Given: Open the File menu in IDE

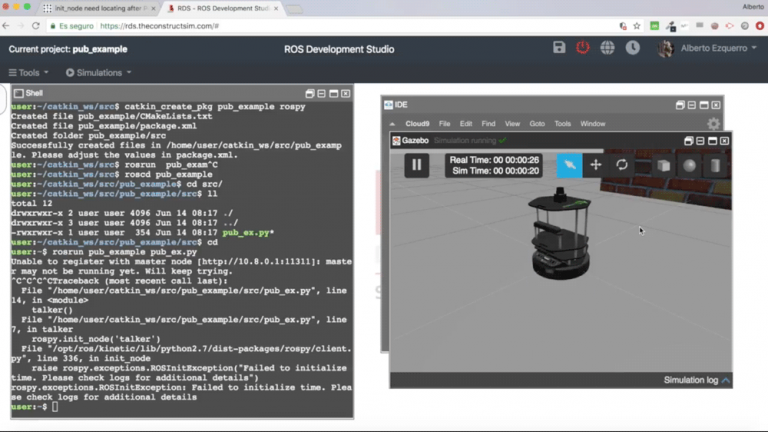Looking at the screenshot, I should tap(444, 124).
